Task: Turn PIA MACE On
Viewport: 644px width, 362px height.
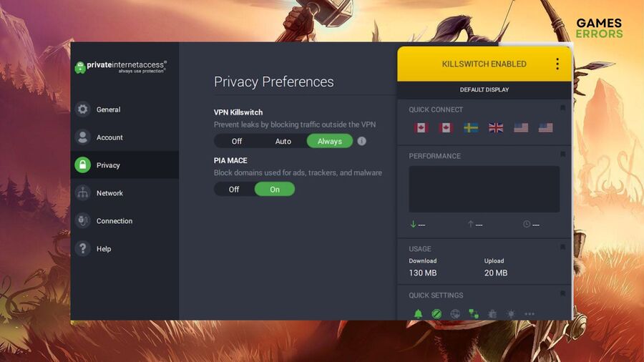Action: (x=274, y=189)
